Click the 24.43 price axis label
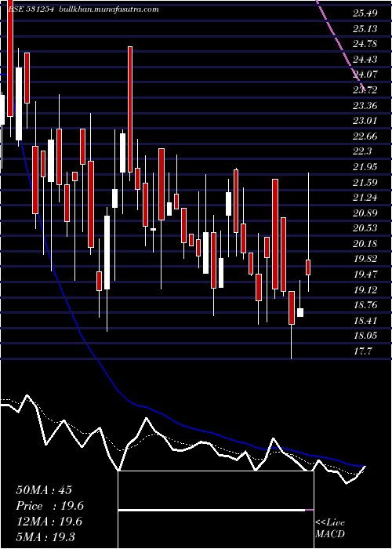 pos(365,60)
